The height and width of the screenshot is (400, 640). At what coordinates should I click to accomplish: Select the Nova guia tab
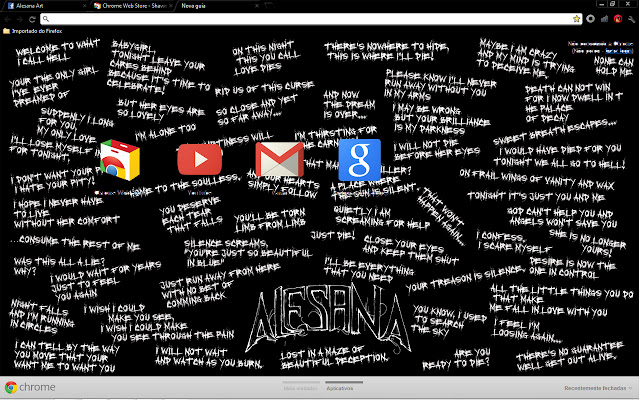click(220, 6)
